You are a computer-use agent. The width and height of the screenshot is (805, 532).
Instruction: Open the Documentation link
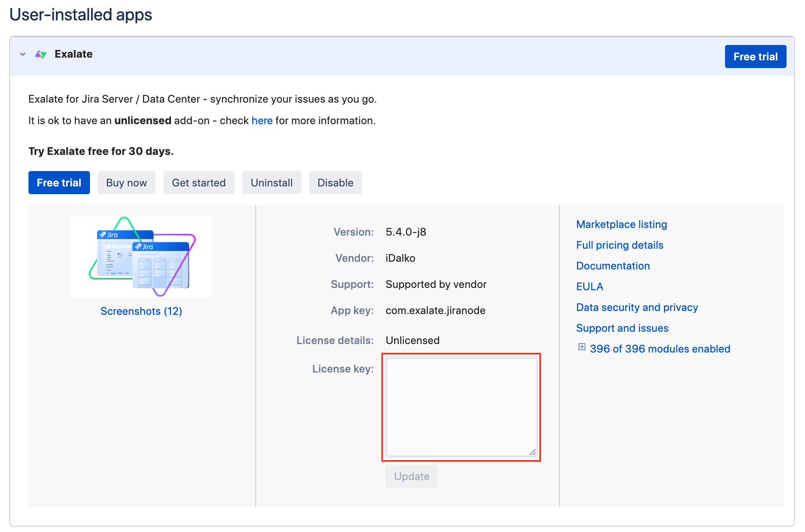(613, 266)
